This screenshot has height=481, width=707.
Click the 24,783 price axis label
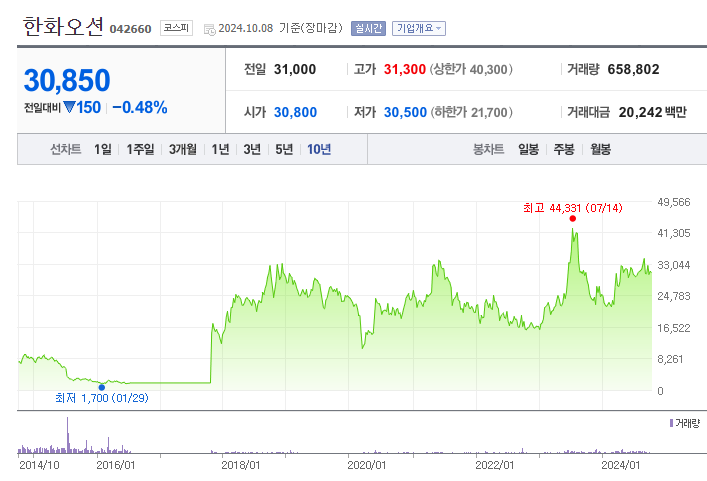[674, 296]
